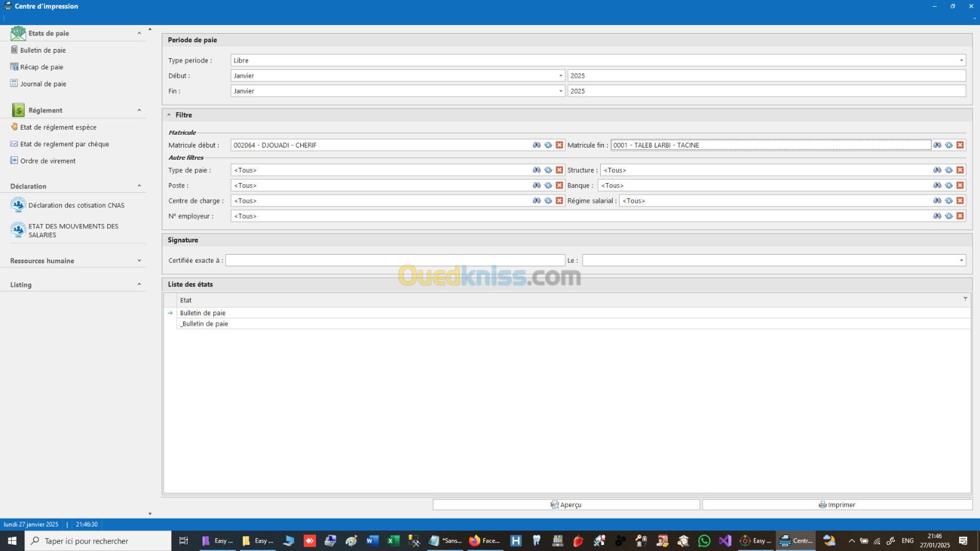Open the Type periode dropdown
Screen dimensions: 980x551
961,61
